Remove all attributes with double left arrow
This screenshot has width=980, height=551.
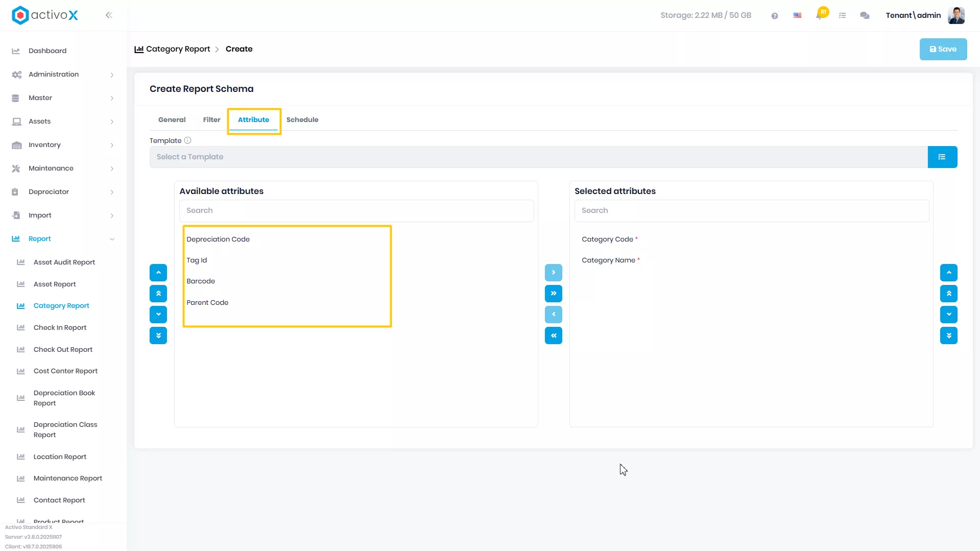coord(554,336)
